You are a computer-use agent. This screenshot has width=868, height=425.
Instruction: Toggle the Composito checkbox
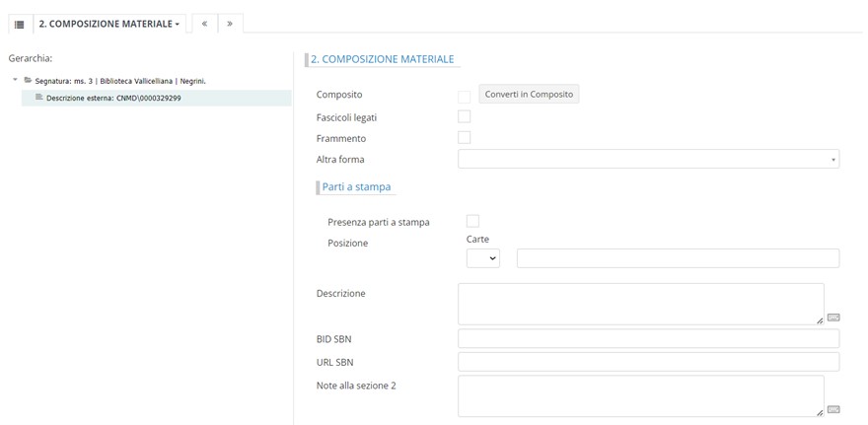click(465, 96)
